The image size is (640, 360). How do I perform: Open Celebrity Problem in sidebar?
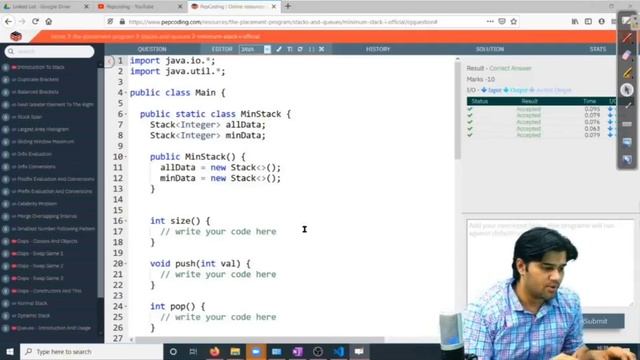pyautogui.click(x=37, y=204)
